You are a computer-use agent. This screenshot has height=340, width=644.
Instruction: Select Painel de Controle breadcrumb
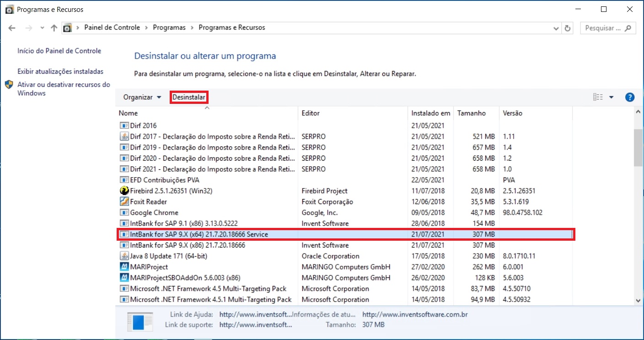click(112, 27)
